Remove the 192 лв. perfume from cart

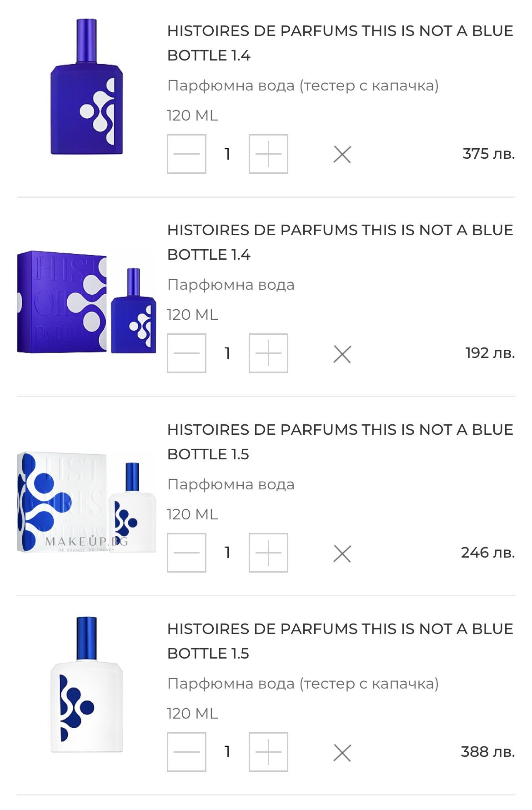coord(342,354)
